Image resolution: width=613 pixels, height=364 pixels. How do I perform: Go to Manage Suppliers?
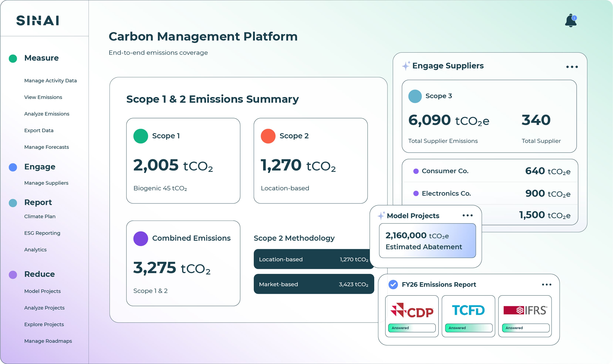point(46,183)
